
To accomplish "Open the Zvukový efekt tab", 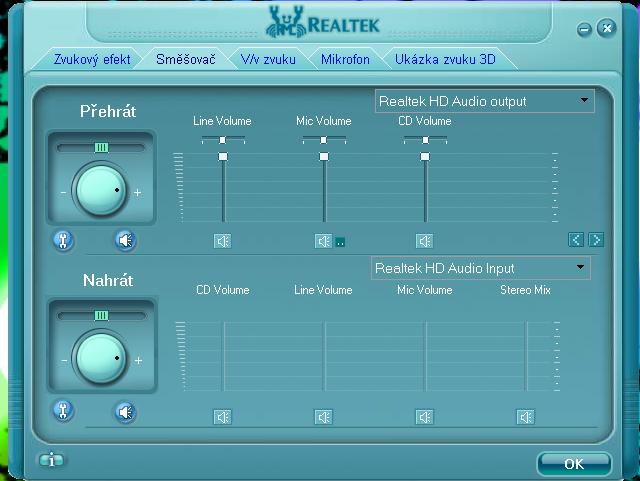I will 92,60.
